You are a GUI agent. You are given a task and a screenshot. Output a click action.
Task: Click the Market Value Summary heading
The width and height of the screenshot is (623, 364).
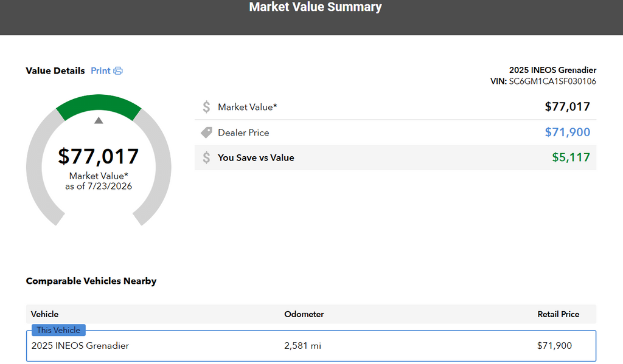coord(316,7)
